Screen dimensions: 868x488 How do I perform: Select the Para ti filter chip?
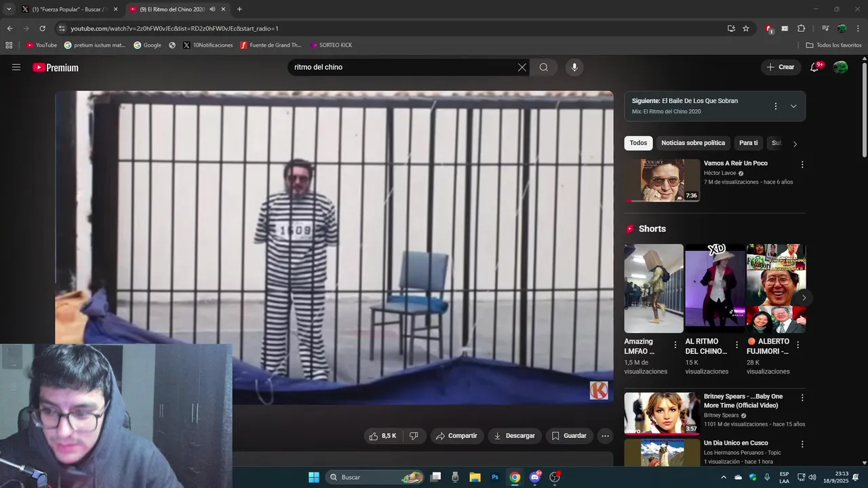tap(749, 143)
